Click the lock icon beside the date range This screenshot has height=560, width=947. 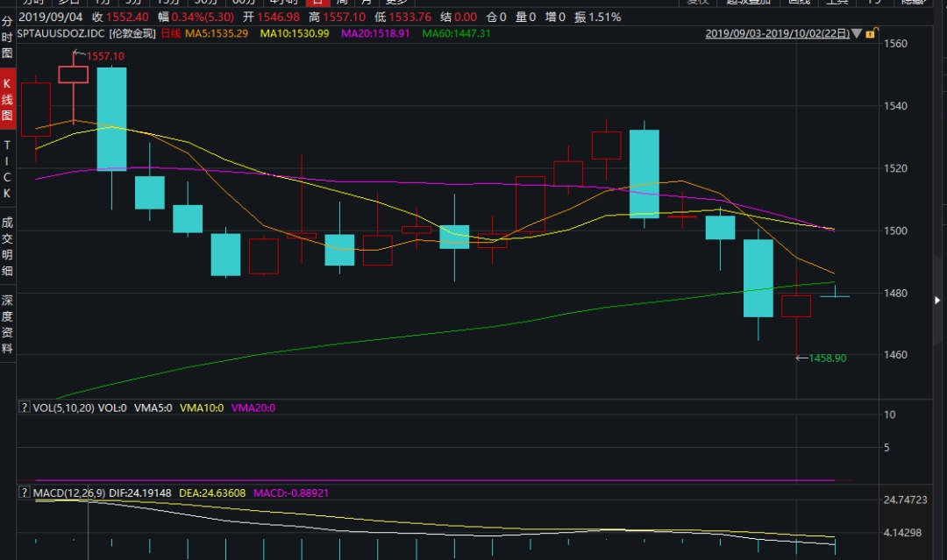pos(871,33)
